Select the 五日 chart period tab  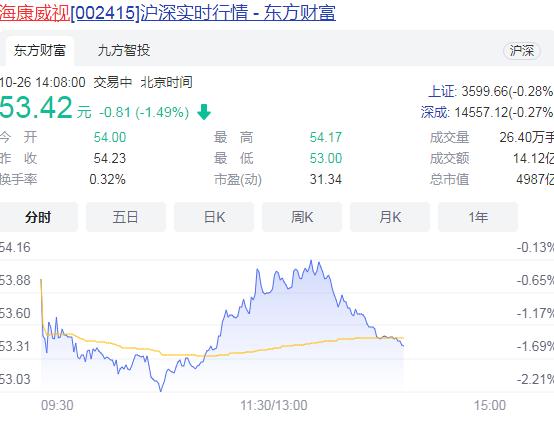point(126,217)
